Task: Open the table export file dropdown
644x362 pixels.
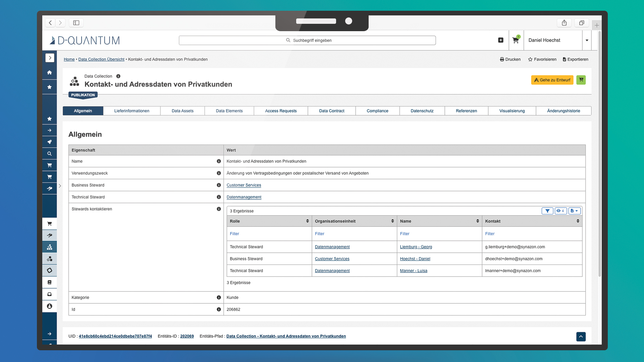Action: point(574,211)
